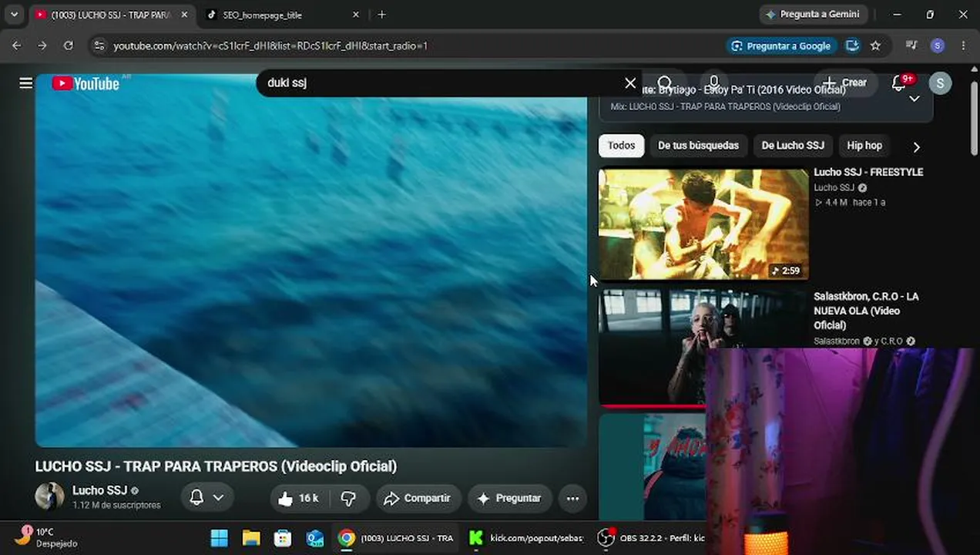The height and width of the screenshot is (555, 980).
Task: Open the Crear button
Action: pos(845,82)
